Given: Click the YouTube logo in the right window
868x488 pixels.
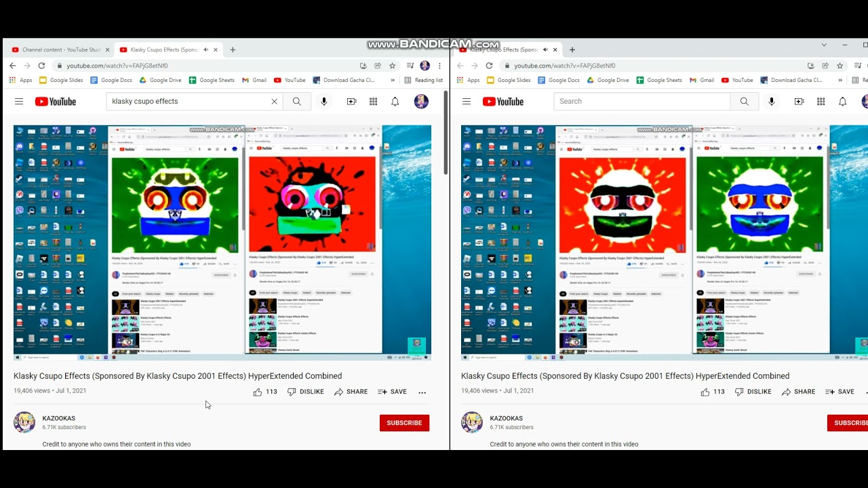Looking at the screenshot, I should 503,102.
